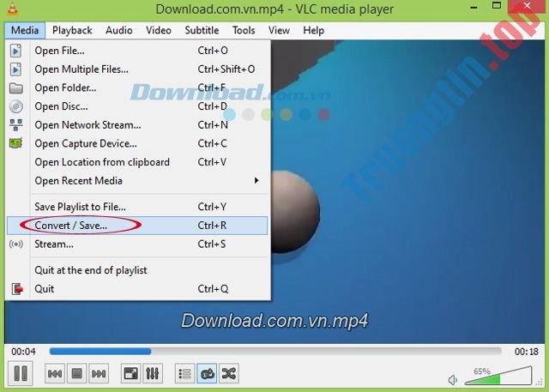549x392 pixels.
Task: Open the View menu
Action: (279, 30)
